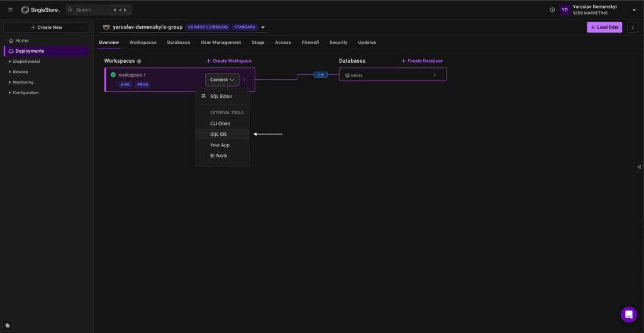Open the Stage tab
Image resolution: width=644 pixels, height=333 pixels.
coord(258,42)
